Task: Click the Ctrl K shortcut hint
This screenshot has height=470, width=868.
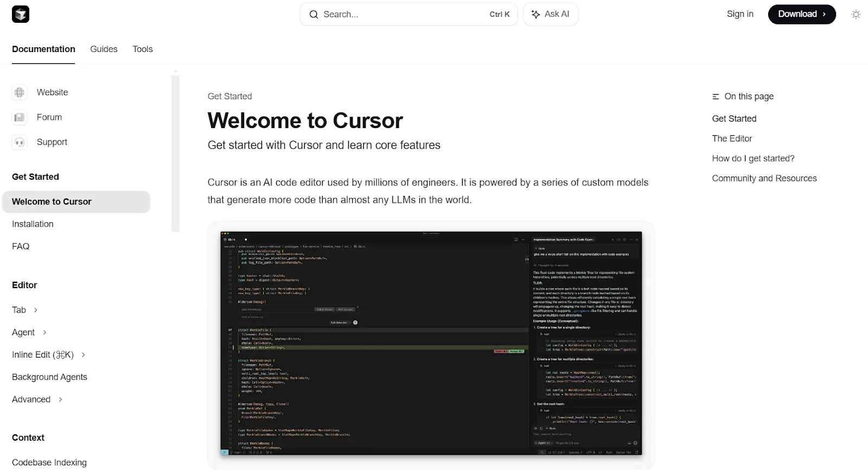Action: pyautogui.click(x=500, y=15)
